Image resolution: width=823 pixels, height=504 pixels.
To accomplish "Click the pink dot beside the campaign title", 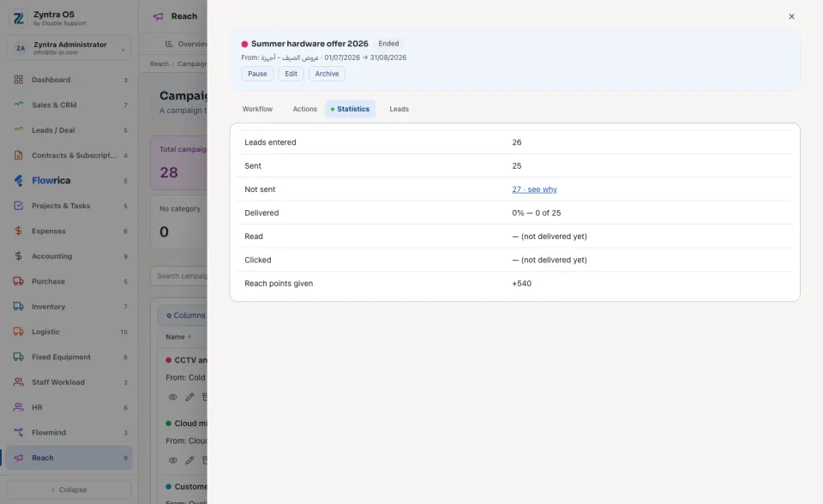I will (x=244, y=44).
